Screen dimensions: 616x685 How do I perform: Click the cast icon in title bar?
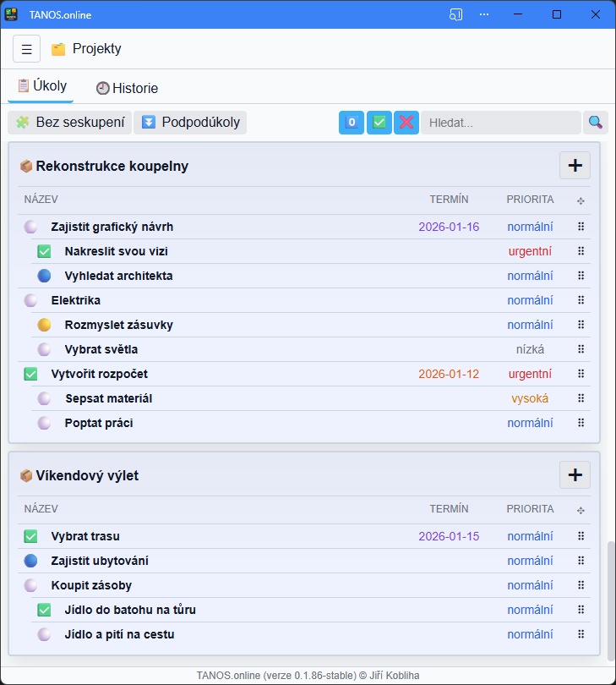pos(456,14)
